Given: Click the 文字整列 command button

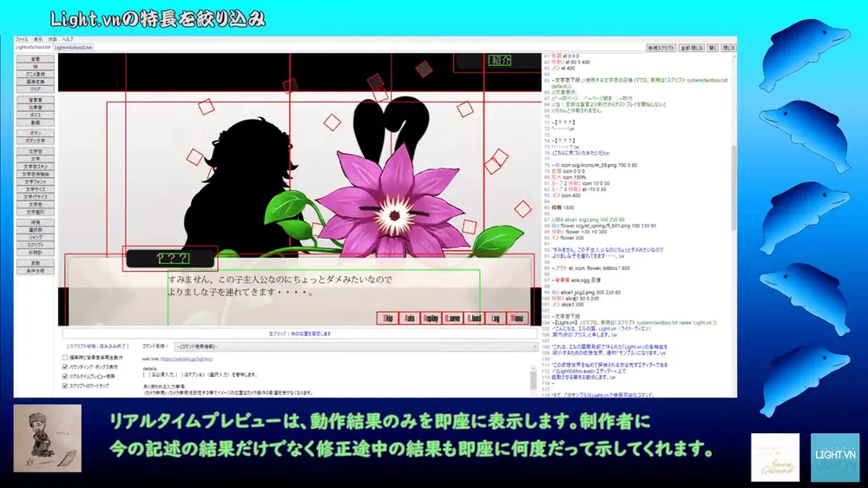Looking at the screenshot, I should (36, 212).
